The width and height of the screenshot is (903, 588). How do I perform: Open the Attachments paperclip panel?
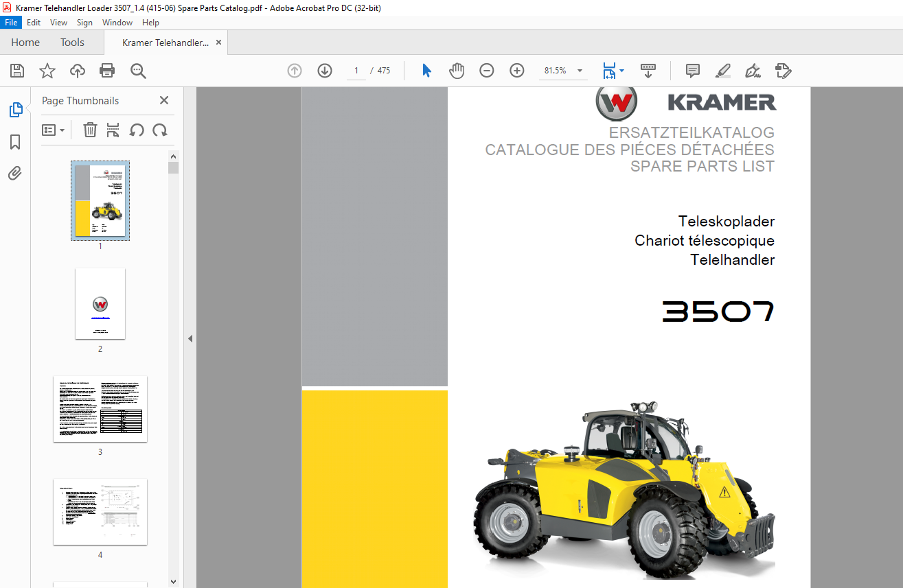[15, 174]
